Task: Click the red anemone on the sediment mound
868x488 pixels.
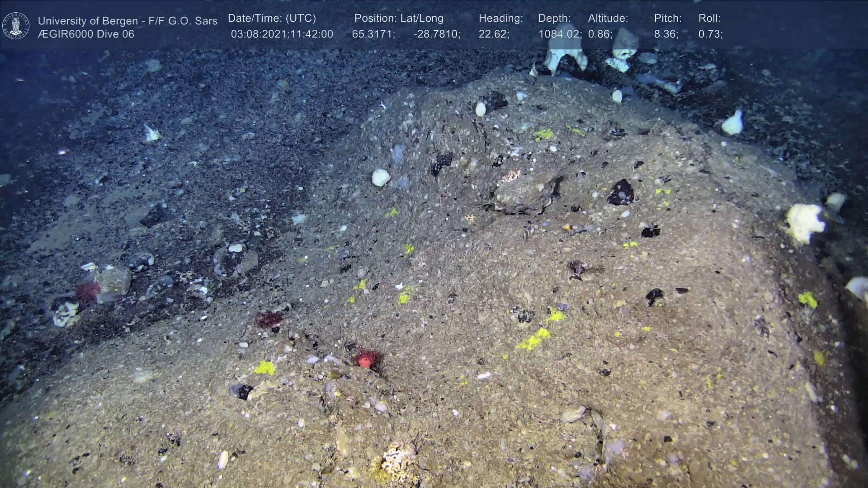Action: click(366, 359)
